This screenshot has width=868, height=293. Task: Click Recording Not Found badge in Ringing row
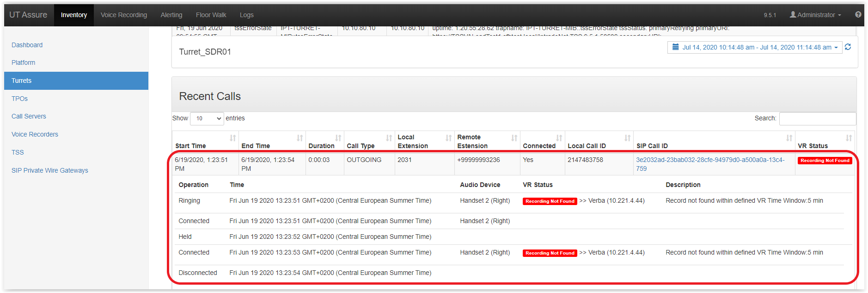[550, 201]
